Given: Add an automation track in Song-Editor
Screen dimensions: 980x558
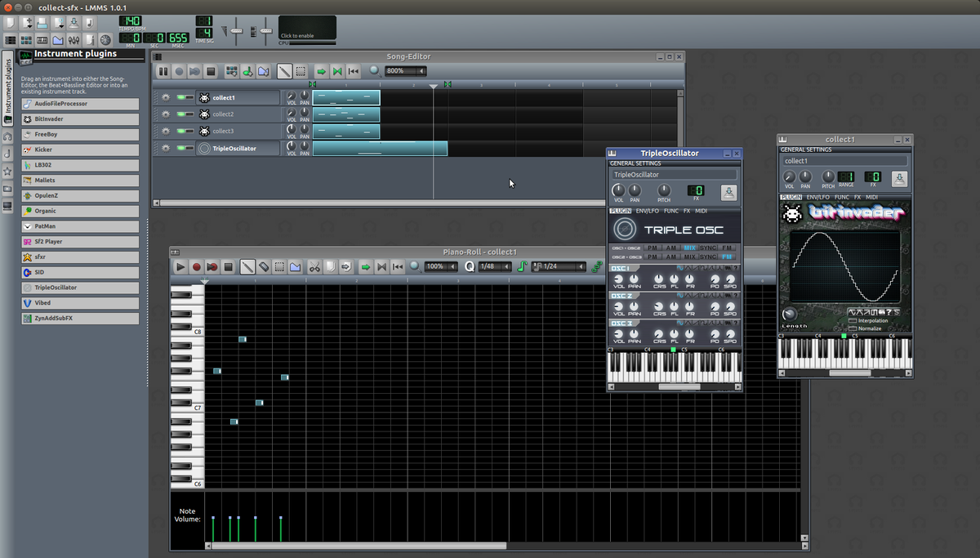Looking at the screenshot, I should (263, 71).
